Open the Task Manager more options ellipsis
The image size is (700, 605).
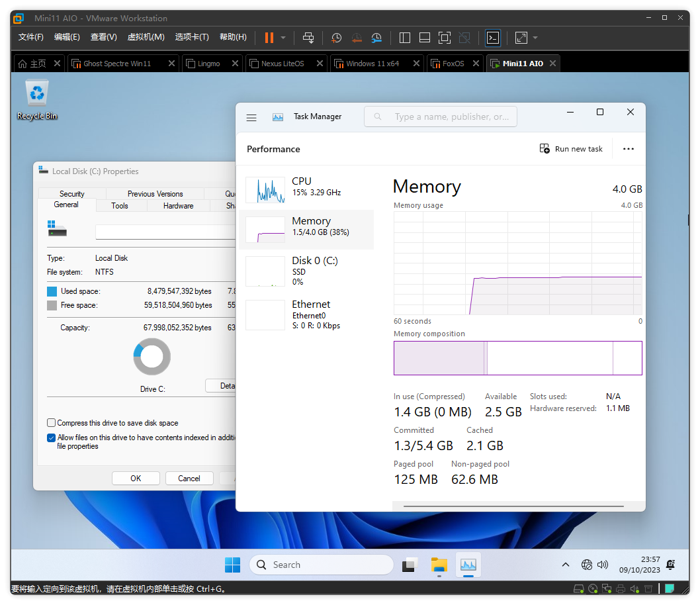628,149
